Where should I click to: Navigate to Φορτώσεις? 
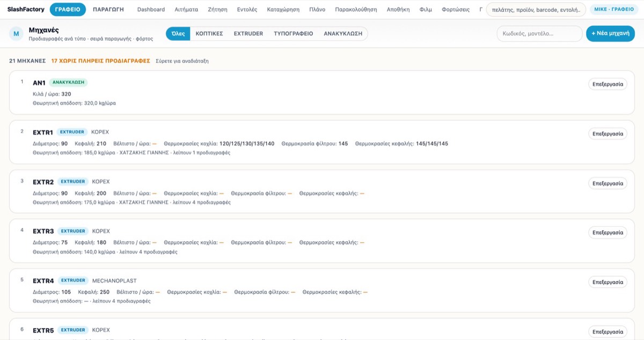[x=456, y=10]
